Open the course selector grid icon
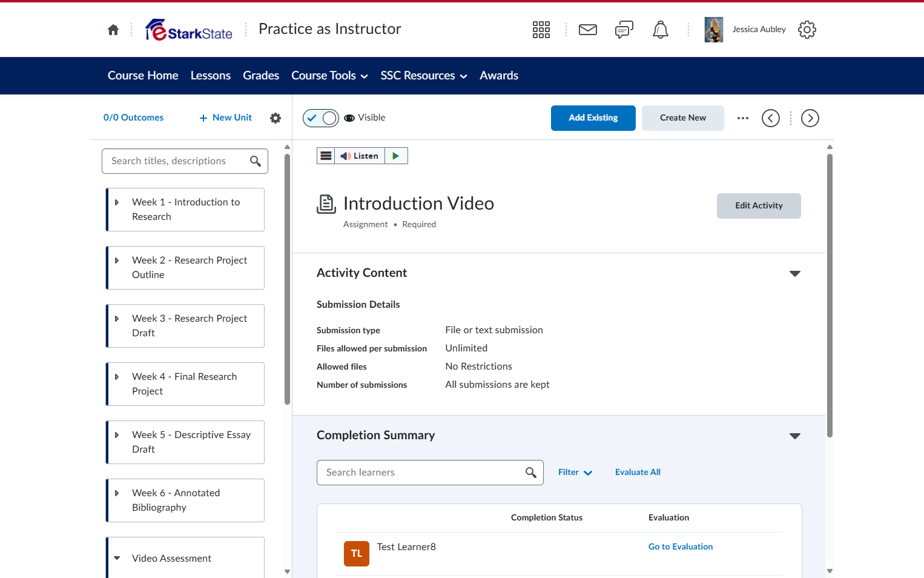The height and width of the screenshot is (578, 924). [541, 30]
